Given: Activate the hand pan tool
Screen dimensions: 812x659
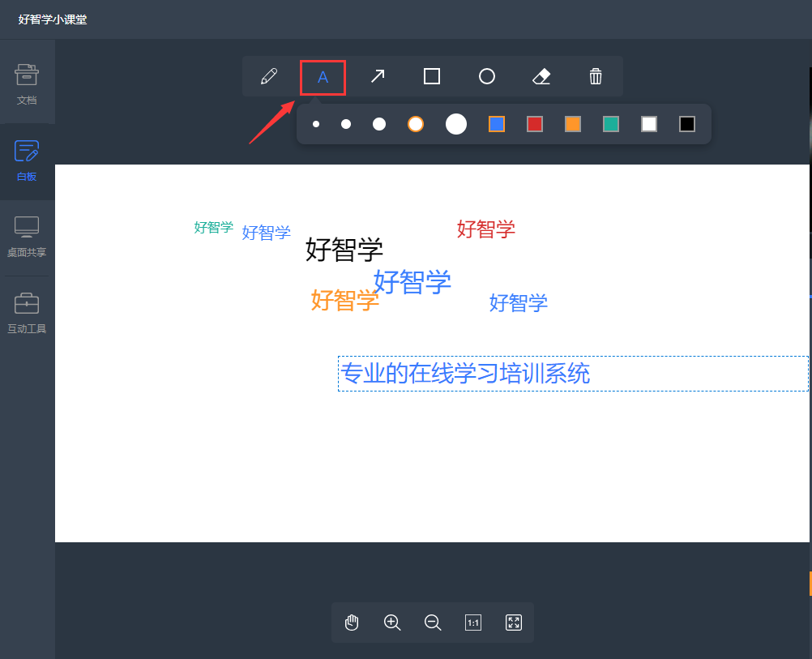Looking at the screenshot, I should tap(352, 623).
